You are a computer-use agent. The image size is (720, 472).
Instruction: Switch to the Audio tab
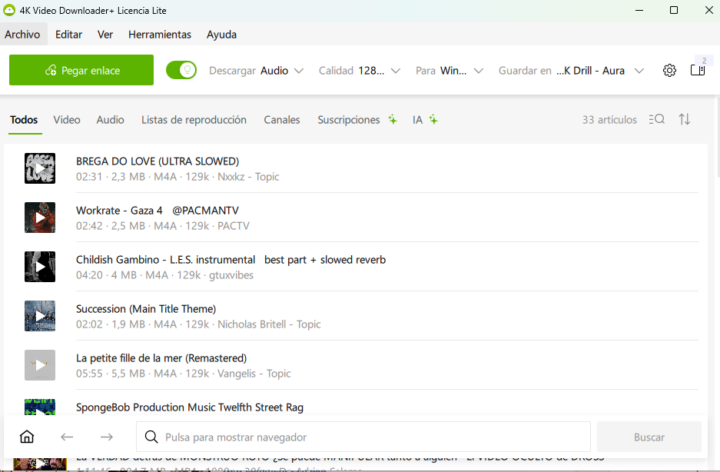coord(110,120)
